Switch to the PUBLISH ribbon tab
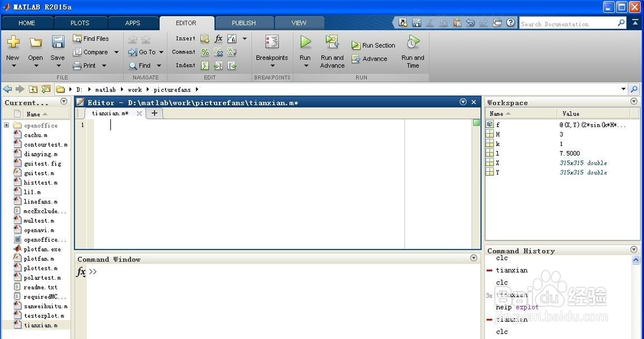644x339 pixels. (243, 23)
